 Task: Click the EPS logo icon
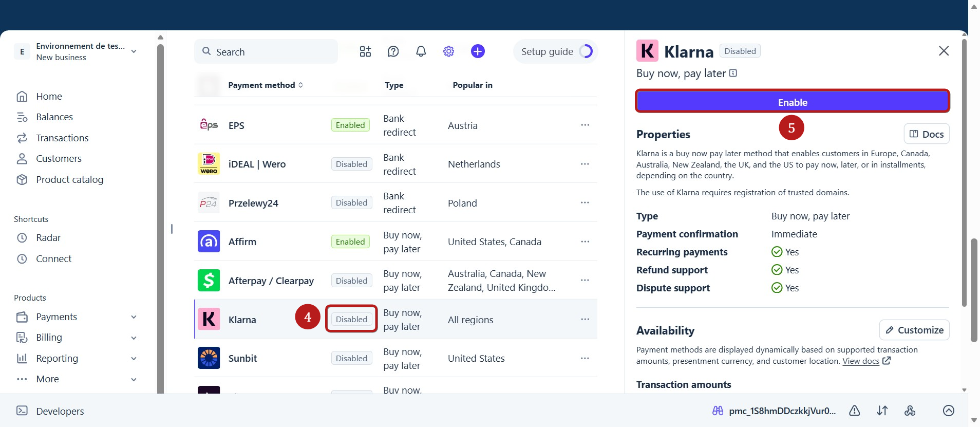click(209, 125)
